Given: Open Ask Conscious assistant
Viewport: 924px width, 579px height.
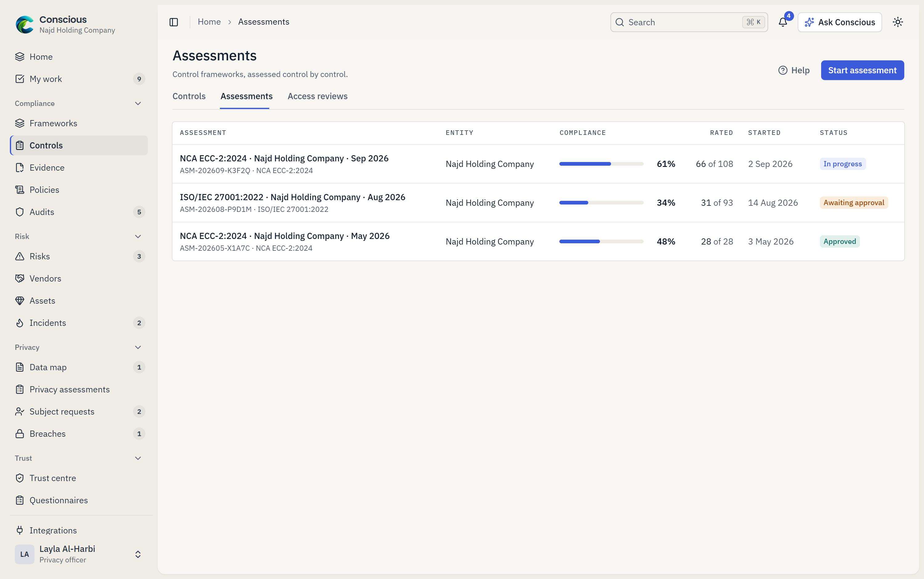Looking at the screenshot, I should click(x=840, y=22).
